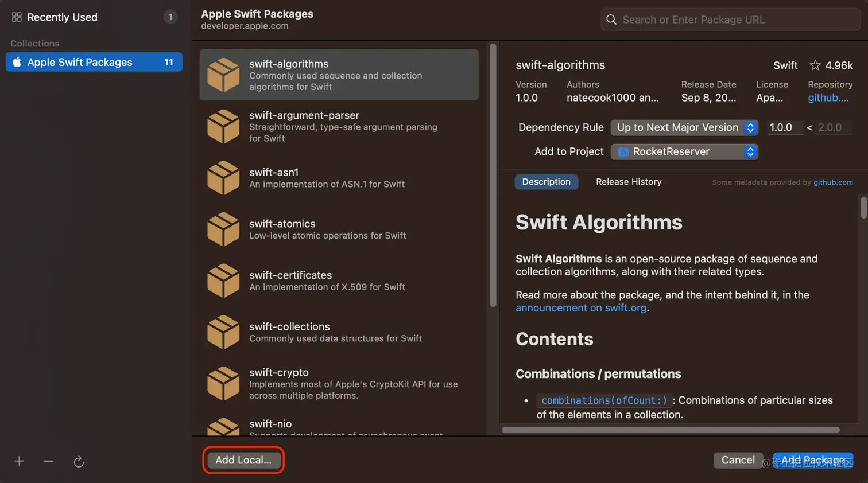
Task: Select the swift-algorithms package icon
Action: point(224,75)
